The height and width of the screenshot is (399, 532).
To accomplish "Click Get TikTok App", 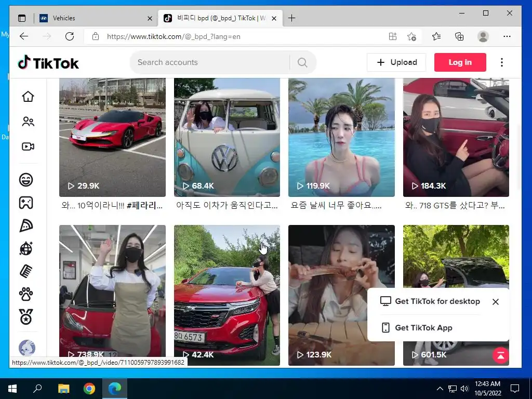I will click(417, 328).
